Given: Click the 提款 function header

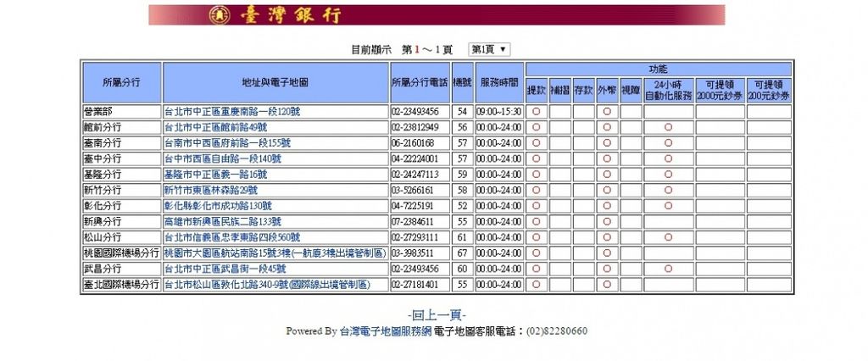Looking at the screenshot, I should tap(537, 90).
